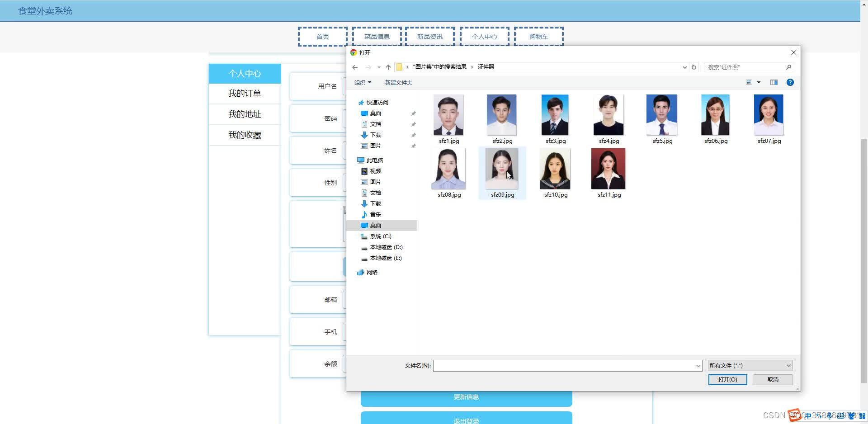The image size is (868, 424).
Task: Click 新建文件夹 button
Action: click(398, 82)
